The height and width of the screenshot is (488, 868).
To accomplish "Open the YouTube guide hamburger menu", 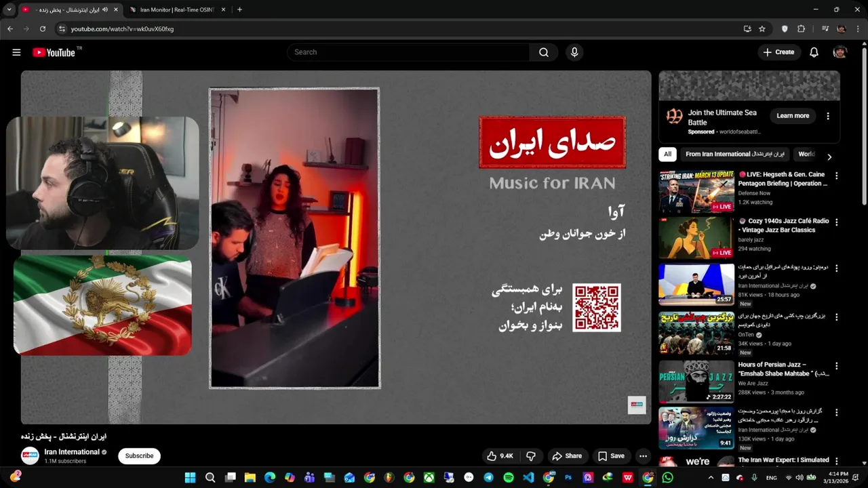I will (x=16, y=52).
